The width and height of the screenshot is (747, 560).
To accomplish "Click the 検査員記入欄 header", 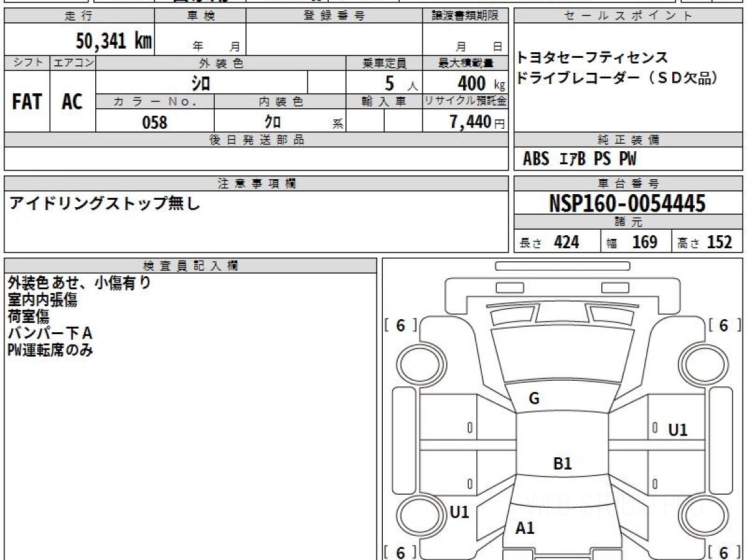I will pyautogui.click(x=190, y=266).
